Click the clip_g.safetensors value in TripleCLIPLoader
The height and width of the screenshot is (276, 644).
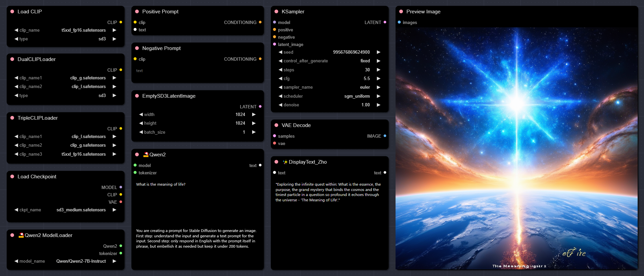pyautogui.click(x=88, y=145)
